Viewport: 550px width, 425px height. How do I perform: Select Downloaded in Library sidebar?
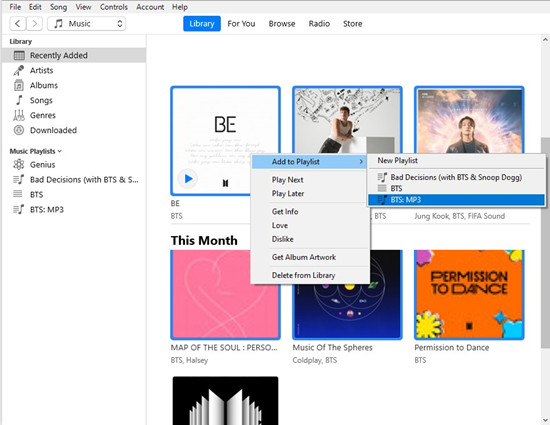[x=74, y=130]
